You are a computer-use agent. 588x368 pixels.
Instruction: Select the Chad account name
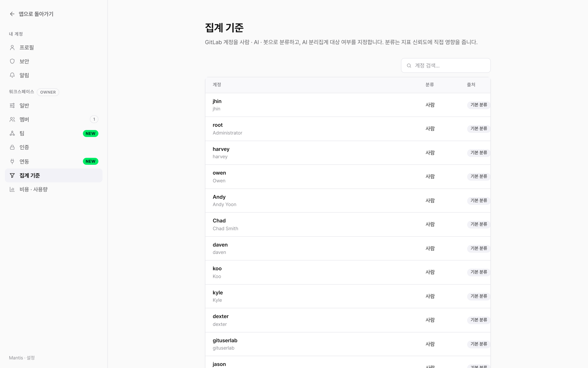[219, 221]
